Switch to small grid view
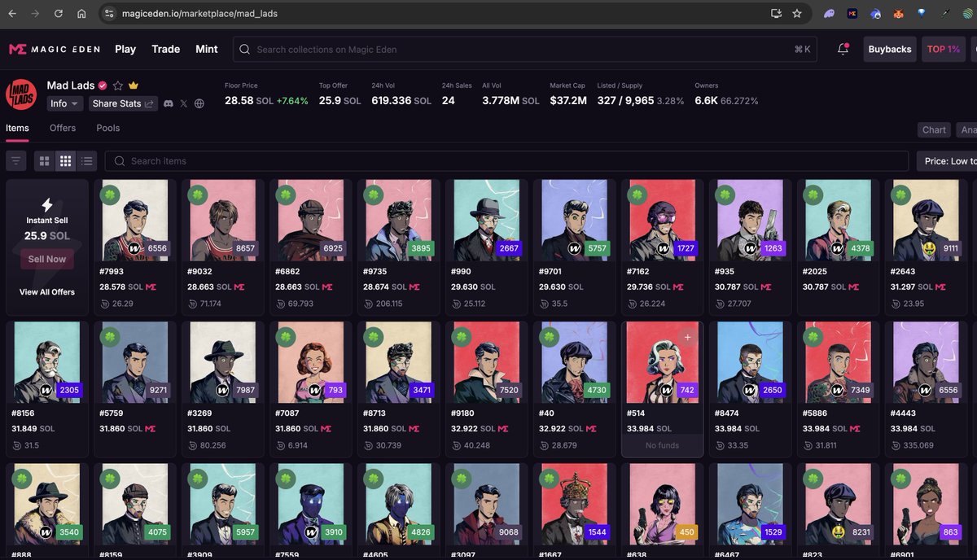This screenshot has width=977, height=560. 66,161
